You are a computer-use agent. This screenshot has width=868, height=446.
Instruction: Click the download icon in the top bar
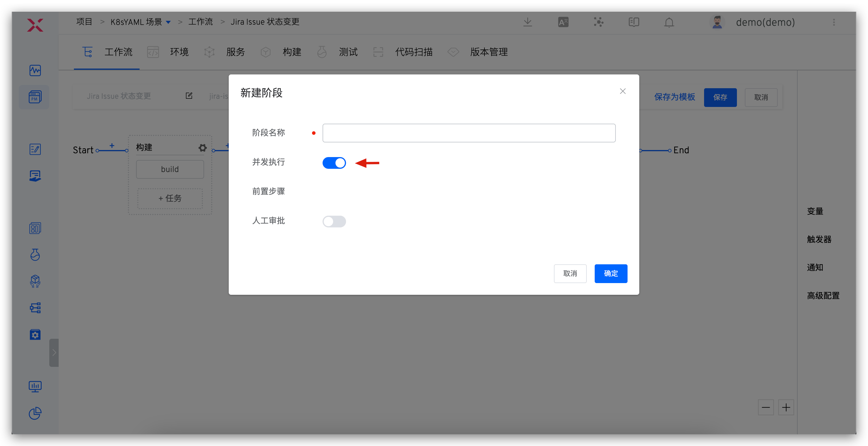(x=528, y=22)
